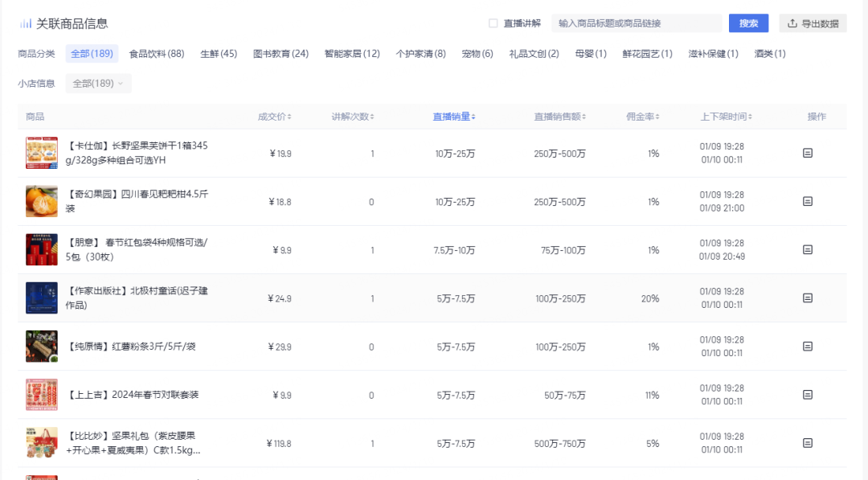This screenshot has height=480, width=868.
Task: Click the 商品 column header
Action: 35,117
